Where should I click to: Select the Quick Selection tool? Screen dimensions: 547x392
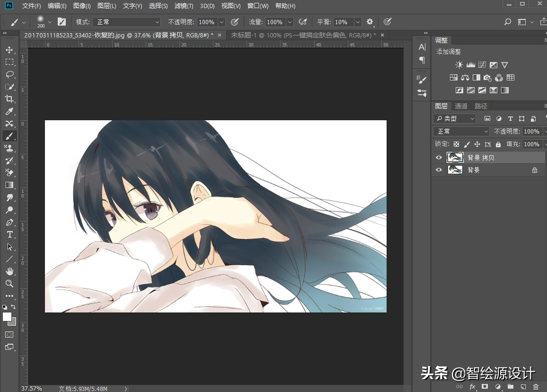click(x=9, y=87)
